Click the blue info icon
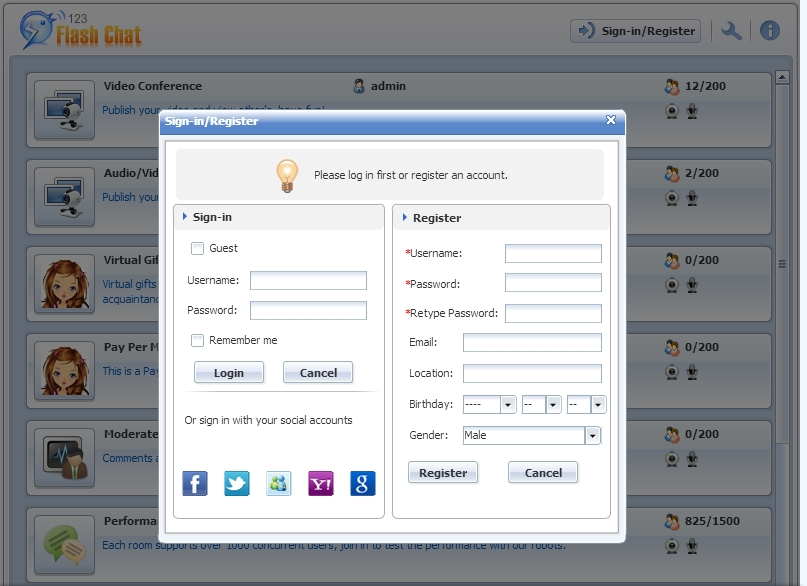 [x=769, y=31]
